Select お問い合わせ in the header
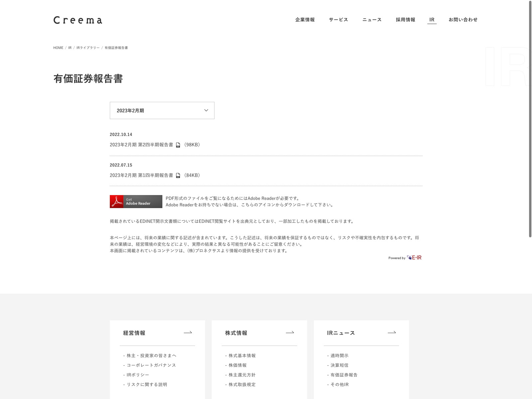This screenshot has height=399, width=532. [x=463, y=20]
